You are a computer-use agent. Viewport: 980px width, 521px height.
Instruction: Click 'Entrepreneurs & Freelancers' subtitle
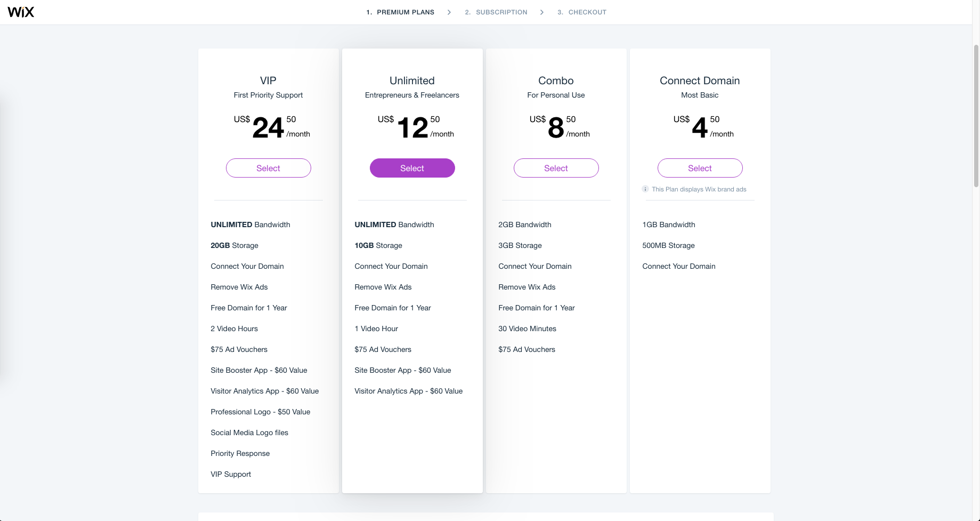(x=412, y=95)
